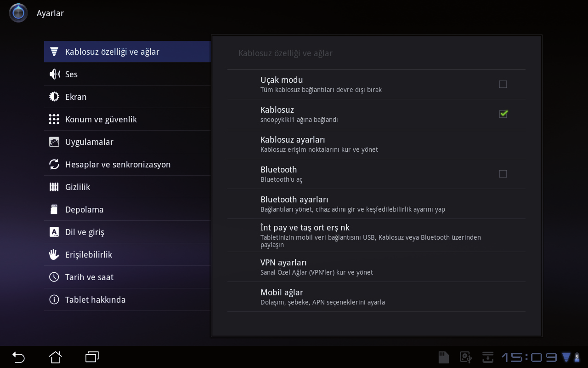
Task: Click 'Tüm kablosuz bağlantıları devre dışı bırak' text
Action: click(x=321, y=90)
